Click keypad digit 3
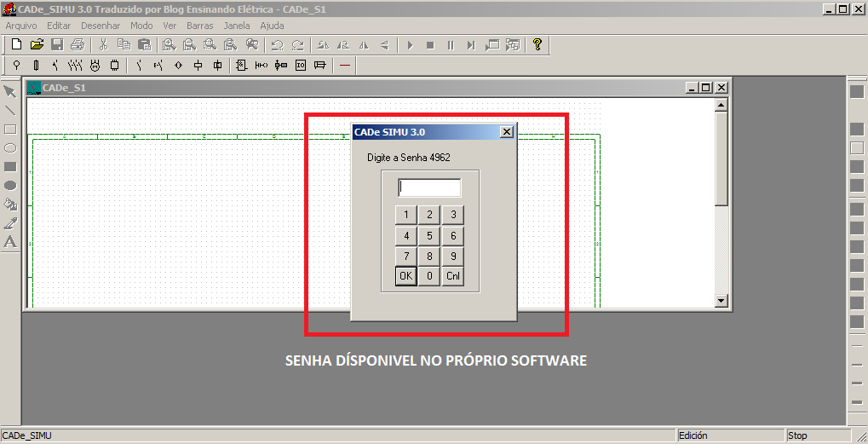This screenshot has width=868, height=444. (x=453, y=215)
